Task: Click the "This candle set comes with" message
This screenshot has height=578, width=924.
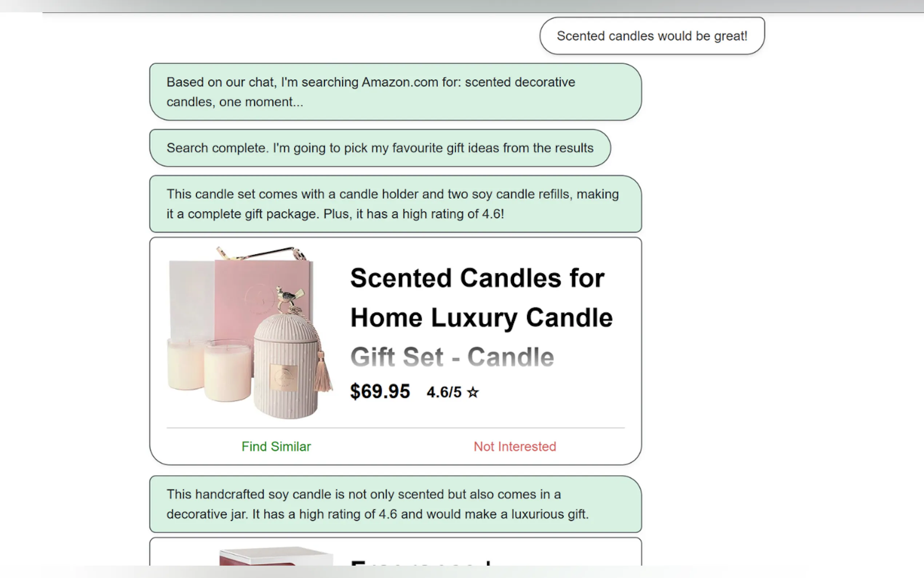Action: point(395,204)
